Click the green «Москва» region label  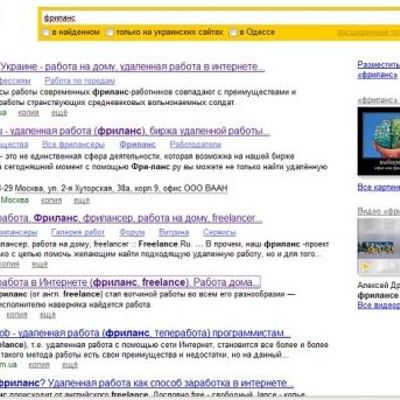[x=15, y=200]
